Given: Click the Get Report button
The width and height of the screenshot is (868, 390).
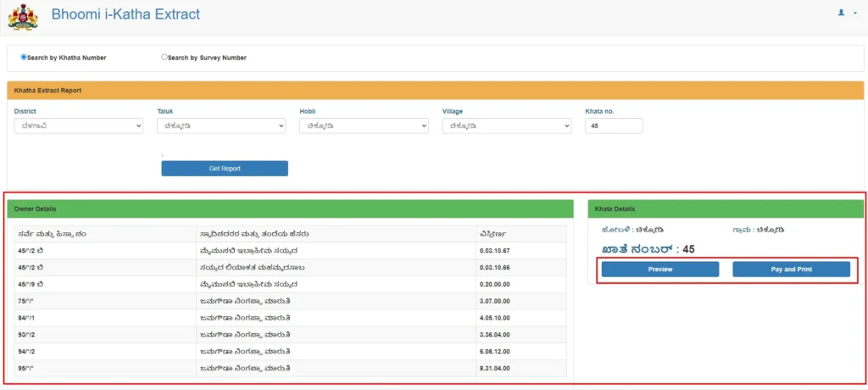Looking at the screenshot, I should click(225, 169).
